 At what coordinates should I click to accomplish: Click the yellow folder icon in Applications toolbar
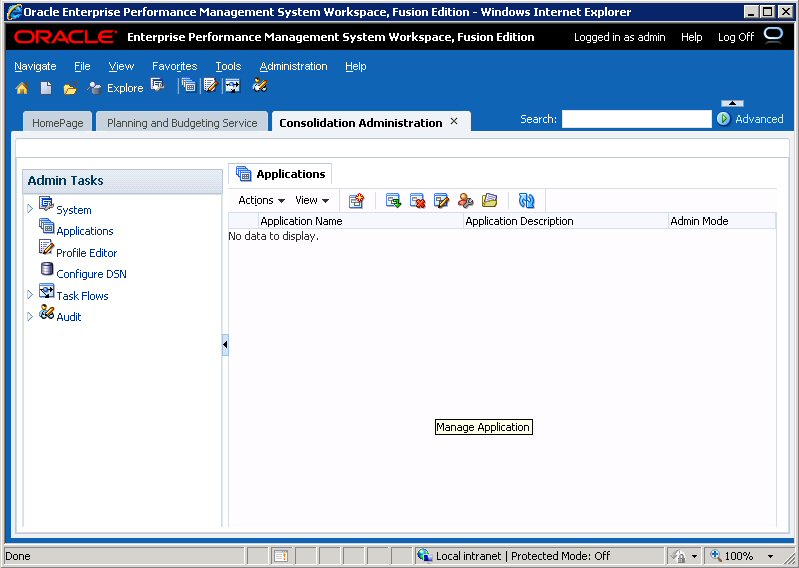coord(489,200)
